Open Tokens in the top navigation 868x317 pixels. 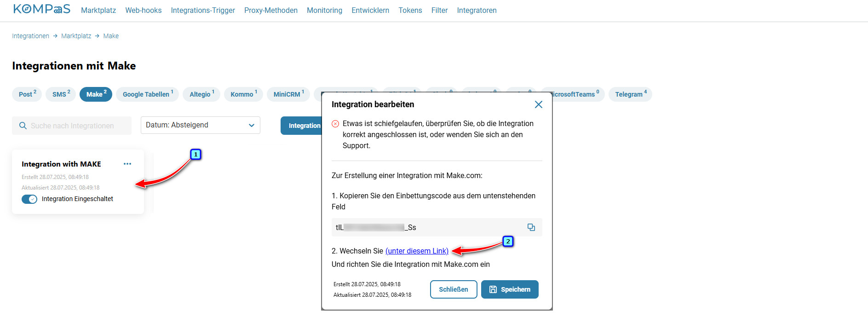pos(410,10)
